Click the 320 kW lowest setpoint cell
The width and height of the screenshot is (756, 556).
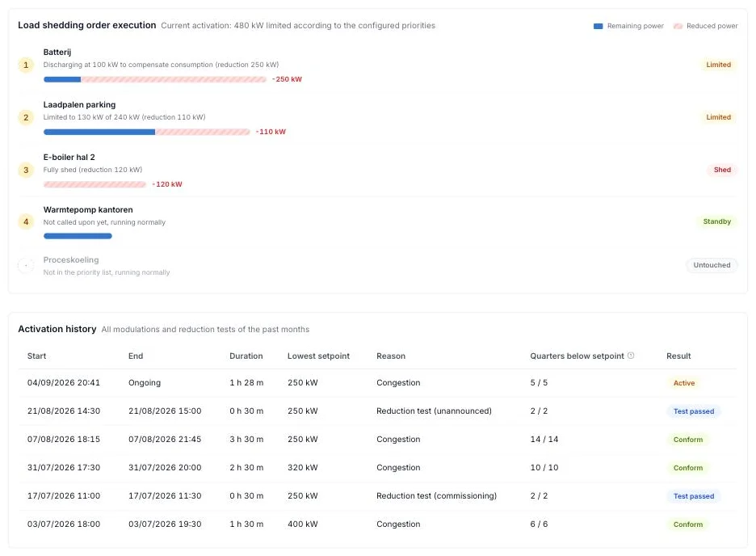tap(303, 468)
